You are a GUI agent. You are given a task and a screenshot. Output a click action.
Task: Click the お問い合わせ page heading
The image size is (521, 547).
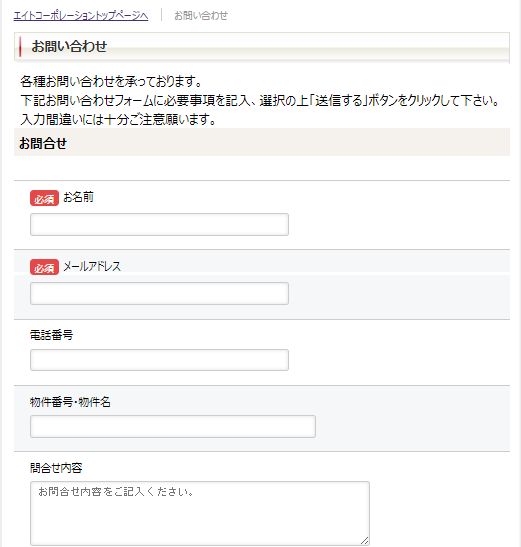pos(69,46)
